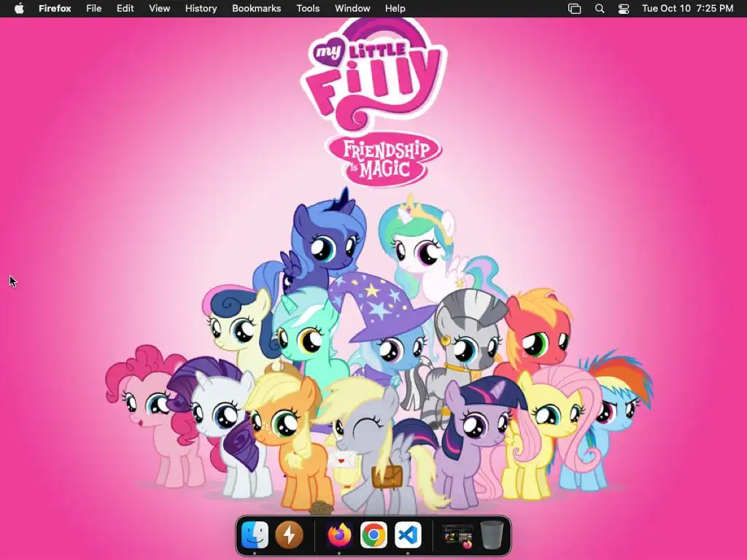Open the Help menu
The width and height of the screenshot is (747, 560).
[x=395, y=9]
